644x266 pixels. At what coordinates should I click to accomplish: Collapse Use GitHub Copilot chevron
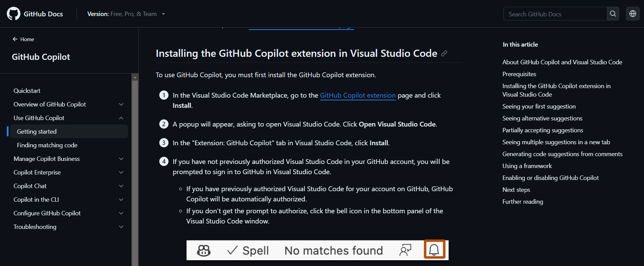click(x=121, y=118)
